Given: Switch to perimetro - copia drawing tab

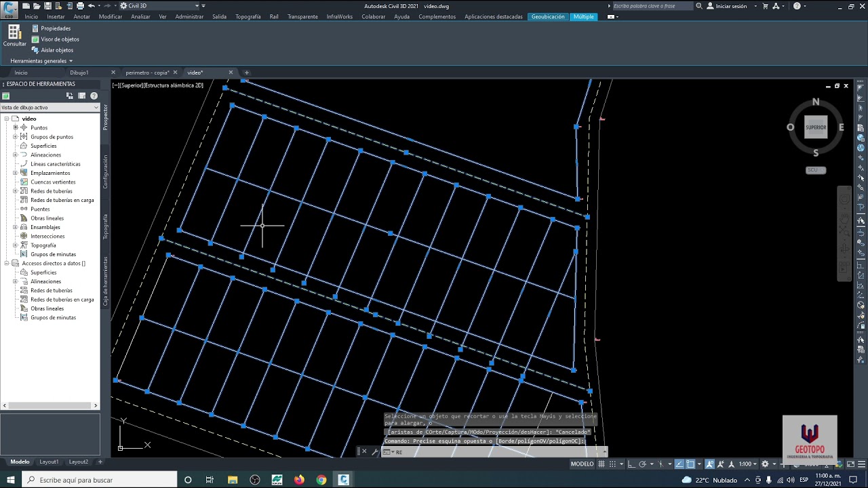Looking at the screenshot, I should (x=146, y=73).
